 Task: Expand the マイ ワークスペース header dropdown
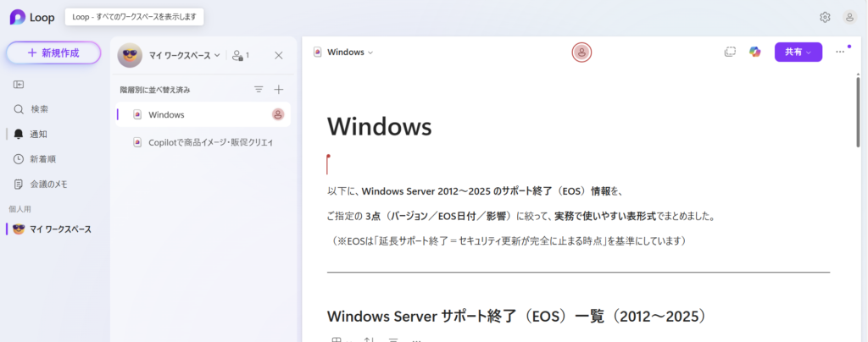pos(218,55)
